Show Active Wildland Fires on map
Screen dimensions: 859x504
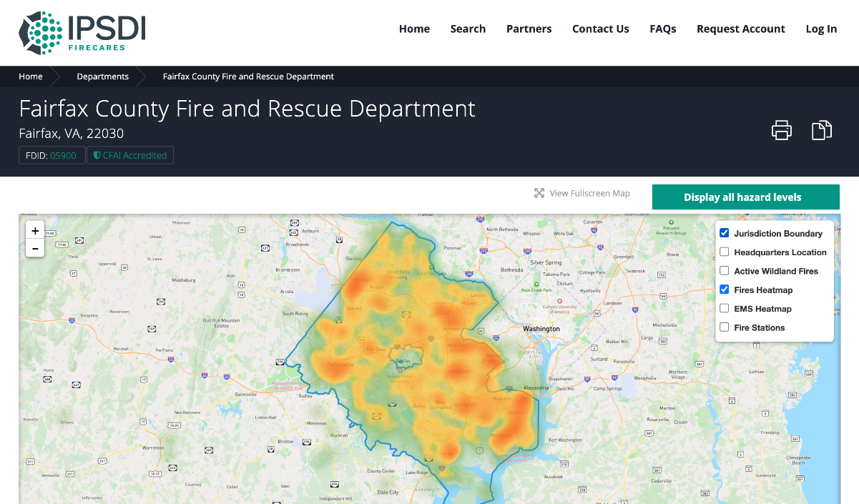725,270
